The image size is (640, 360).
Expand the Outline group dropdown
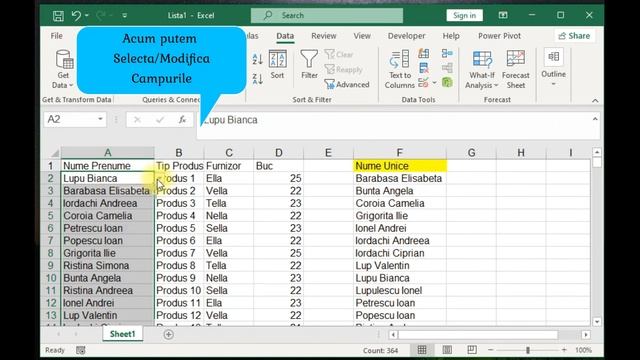(553, 68)
